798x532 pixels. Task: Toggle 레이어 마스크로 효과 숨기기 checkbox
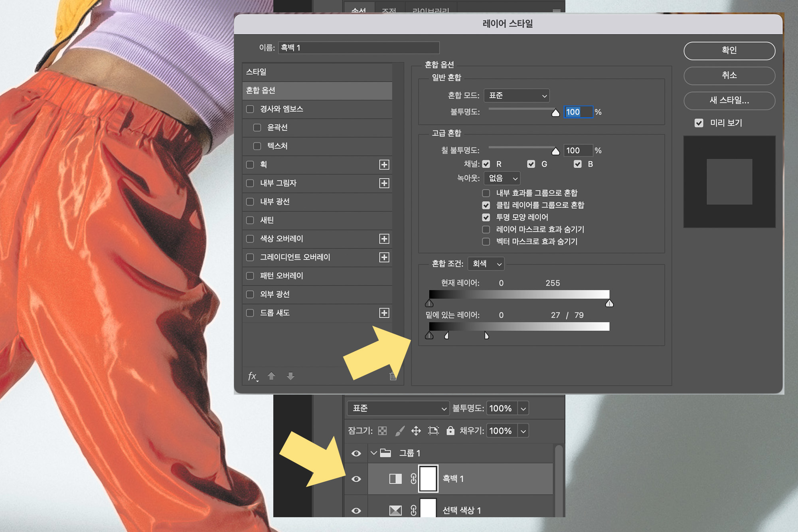click(x=486, y=229)
